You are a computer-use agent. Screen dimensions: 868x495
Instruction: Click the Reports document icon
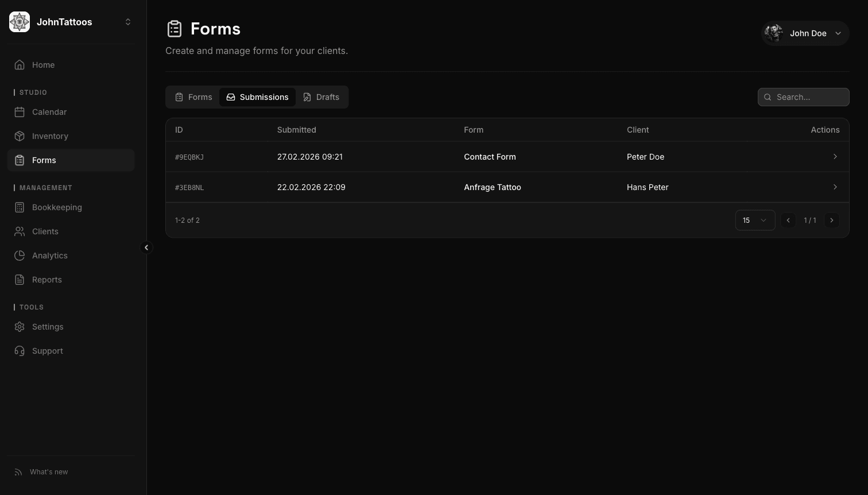point(20,280)
